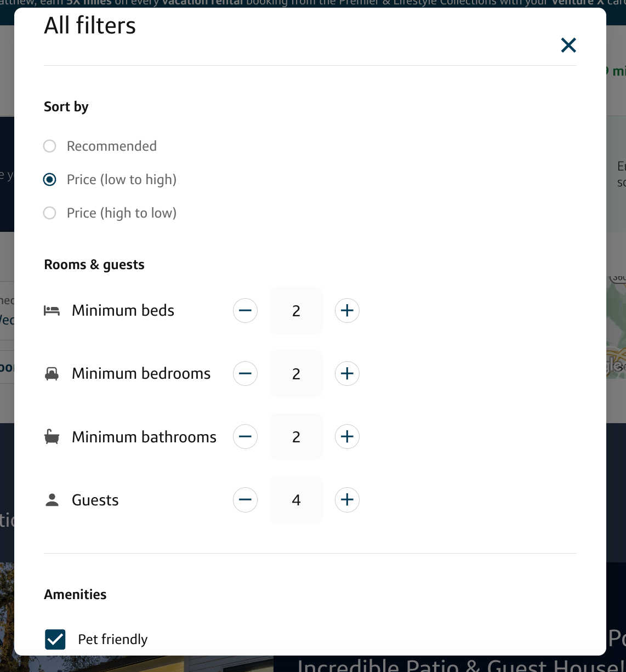Click the minimum bedrooms value field
The image size is (626, 672).
(x=296, y=374)
